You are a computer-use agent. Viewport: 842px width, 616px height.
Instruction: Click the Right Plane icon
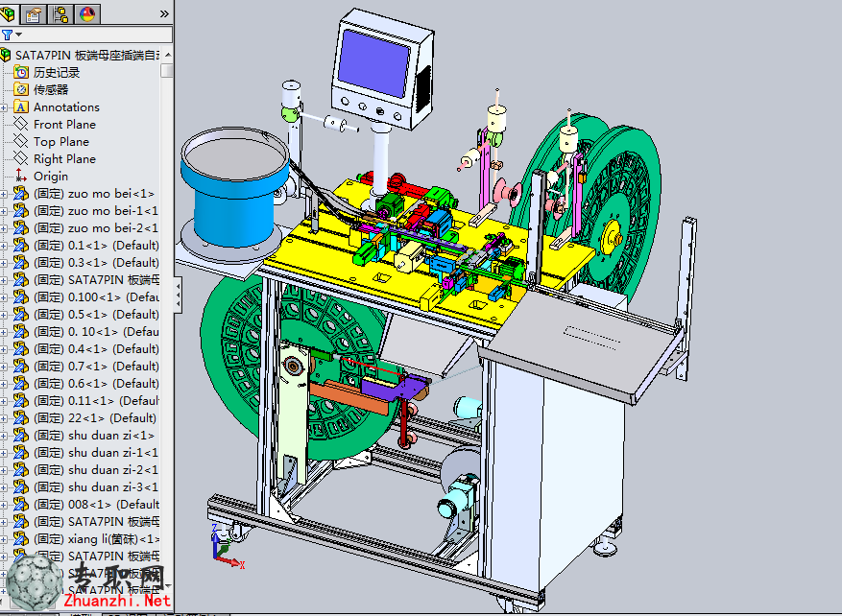(20, 159)
